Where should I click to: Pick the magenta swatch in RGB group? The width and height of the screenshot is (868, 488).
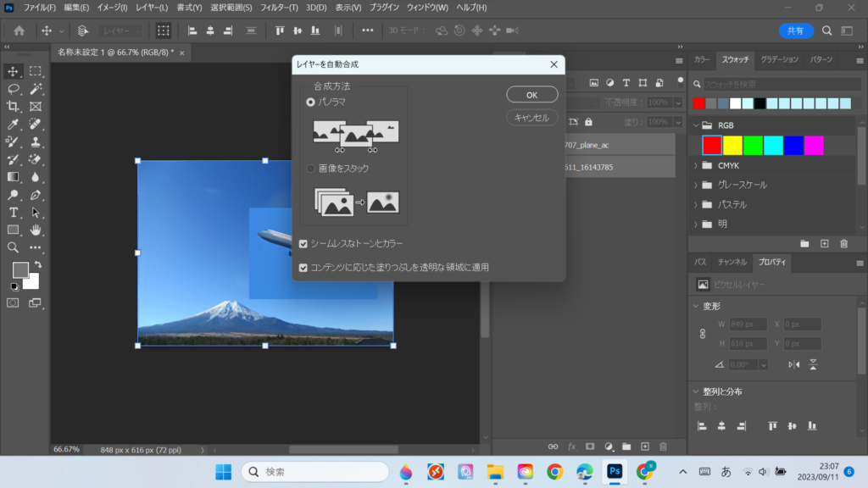tap(814, 146)
